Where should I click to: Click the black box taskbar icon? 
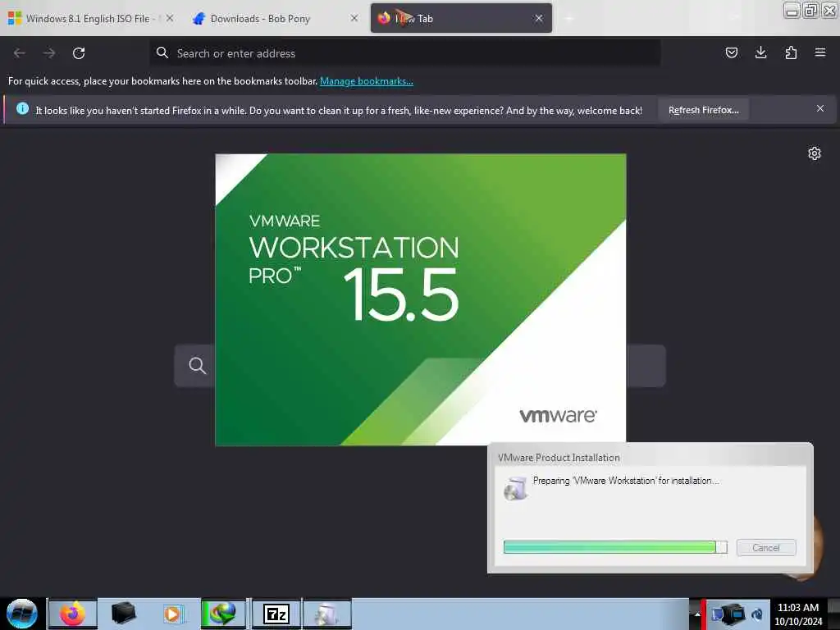pyautogui.click(x=123, y=614)
